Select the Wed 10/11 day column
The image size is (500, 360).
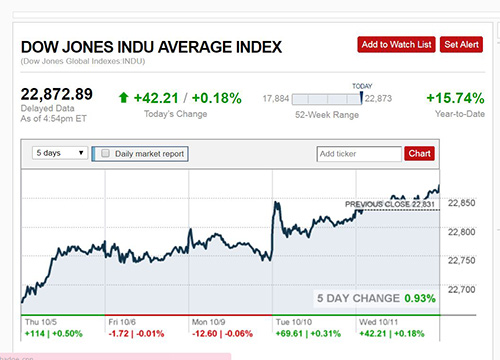click(398, 328)
